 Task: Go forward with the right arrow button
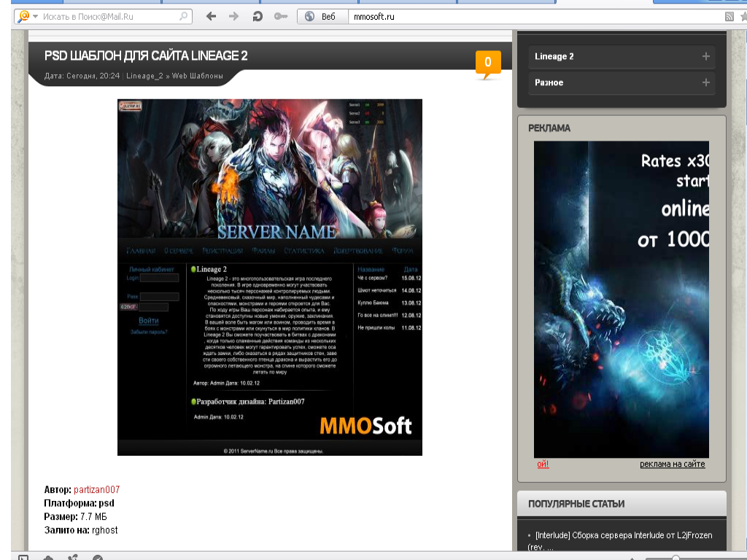point(233,17)
